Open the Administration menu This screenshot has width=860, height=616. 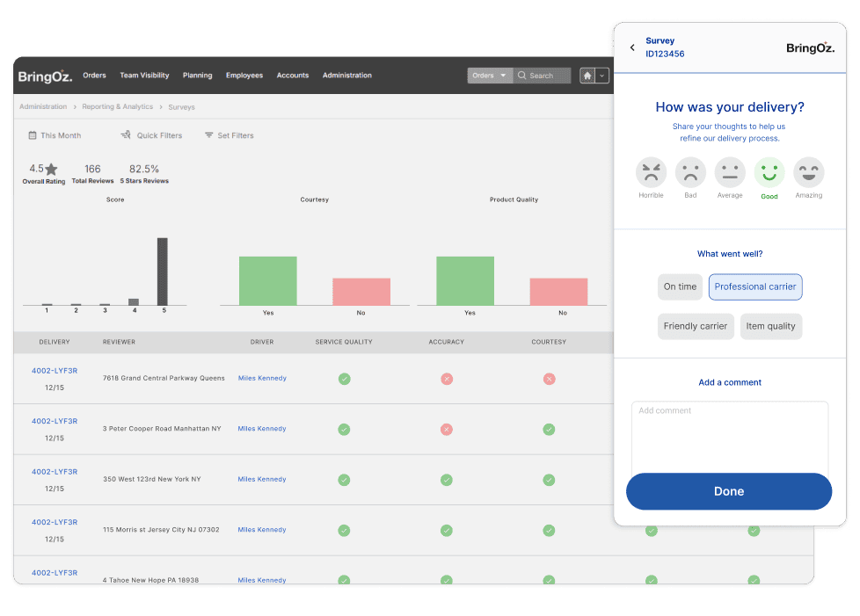[347, 75]
